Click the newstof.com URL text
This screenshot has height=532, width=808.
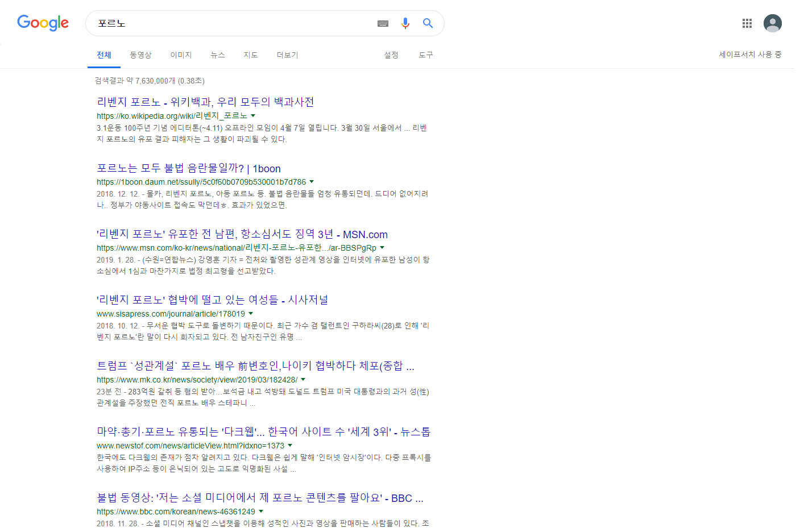pos(190,446)
